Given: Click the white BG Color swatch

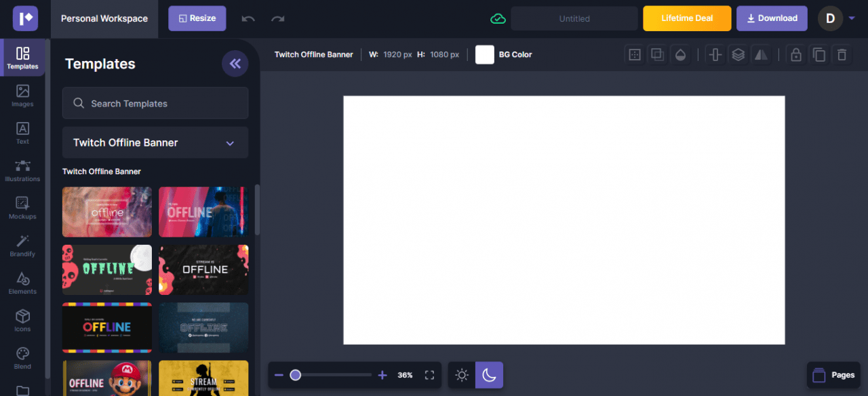Looking at the screenshot, I should point(485,54).
